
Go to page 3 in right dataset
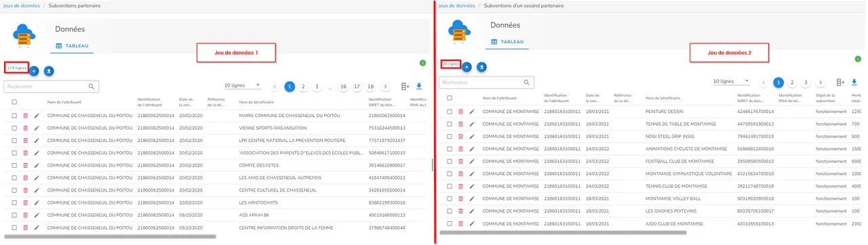click(x=806, y=83)
